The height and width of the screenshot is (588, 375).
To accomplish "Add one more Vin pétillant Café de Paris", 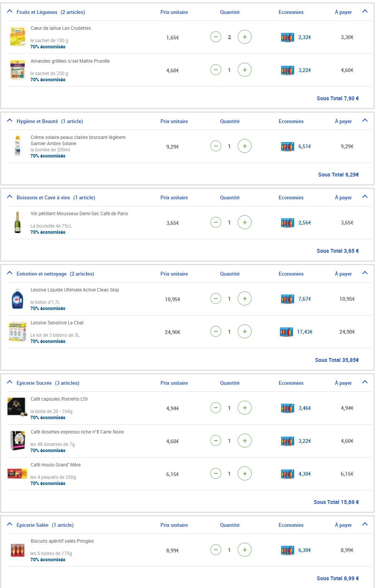I will (x=244, y=223).
